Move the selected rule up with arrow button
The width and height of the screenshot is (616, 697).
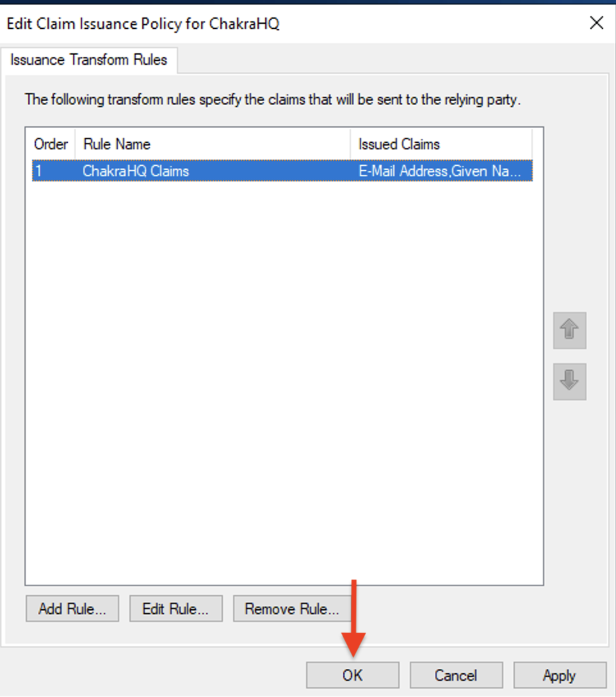click(x=569, y=331)
